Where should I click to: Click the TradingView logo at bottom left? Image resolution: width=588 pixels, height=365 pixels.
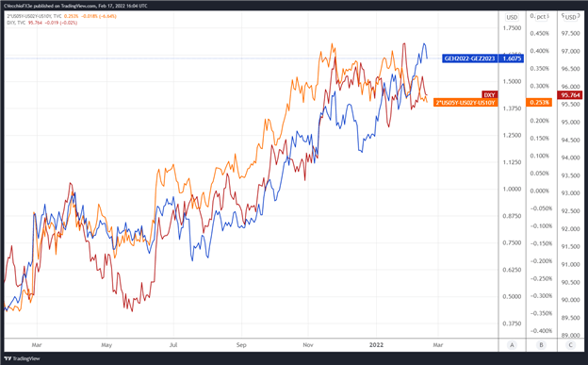click(x=22, y=358)
